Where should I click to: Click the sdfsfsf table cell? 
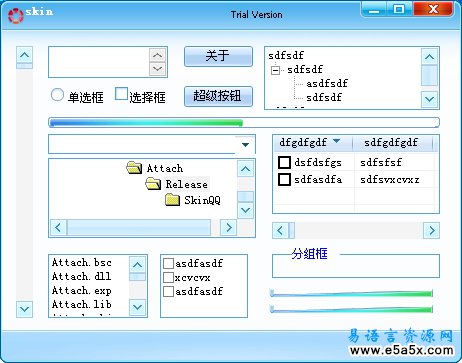pos(381,162)
